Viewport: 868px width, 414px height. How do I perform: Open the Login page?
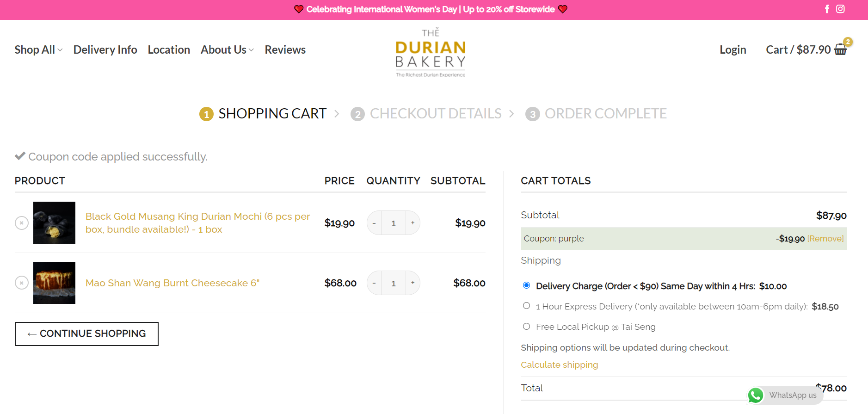point(733,49)
